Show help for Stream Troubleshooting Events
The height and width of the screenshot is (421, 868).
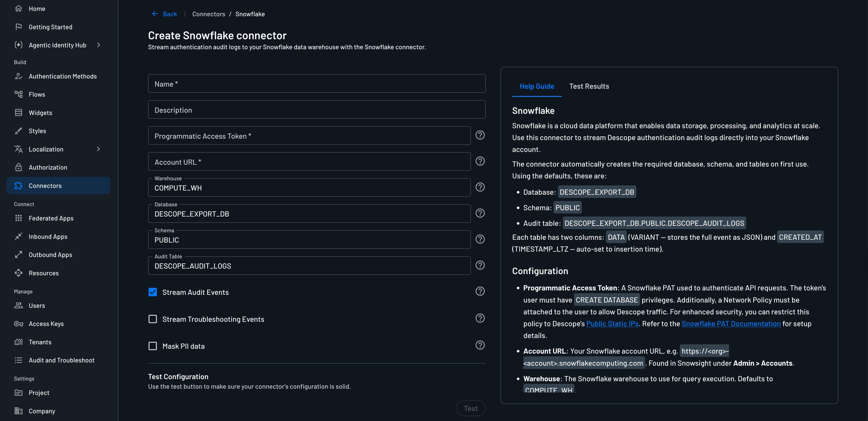(x=480, y=318)
